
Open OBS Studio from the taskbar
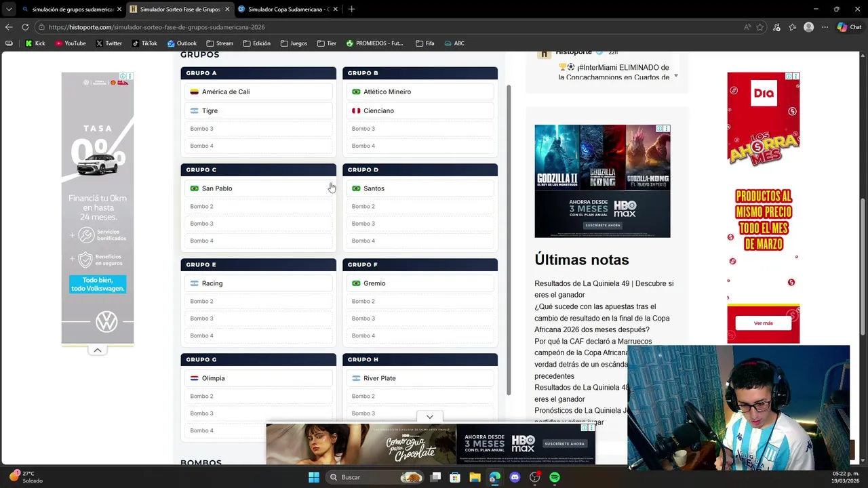click(x=535, y=477)
